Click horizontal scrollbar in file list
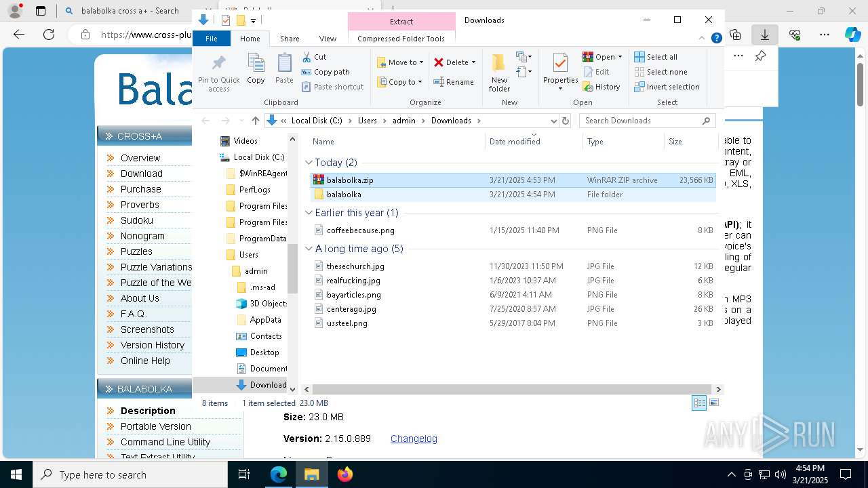The height and width of the screenshot is (488, 868). click(x=511, y=389)
